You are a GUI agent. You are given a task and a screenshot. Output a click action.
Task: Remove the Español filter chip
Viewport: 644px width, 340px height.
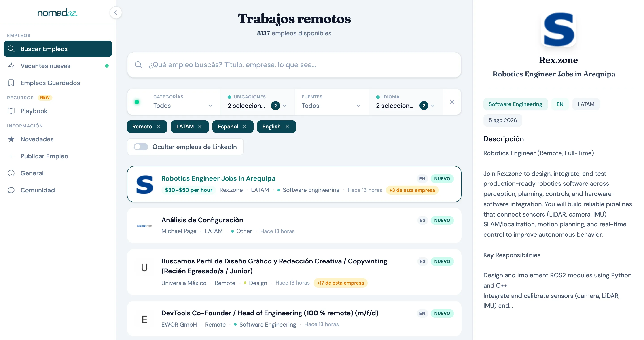click(244, 127)
